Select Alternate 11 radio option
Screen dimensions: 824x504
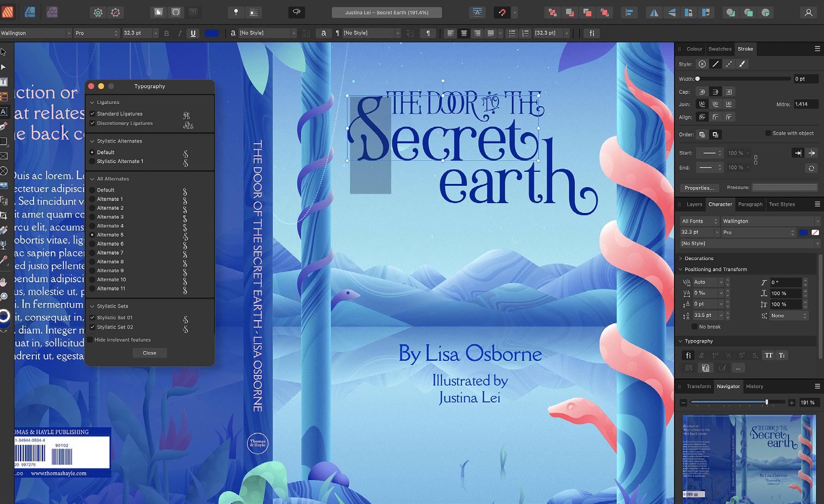coord(92,289)
